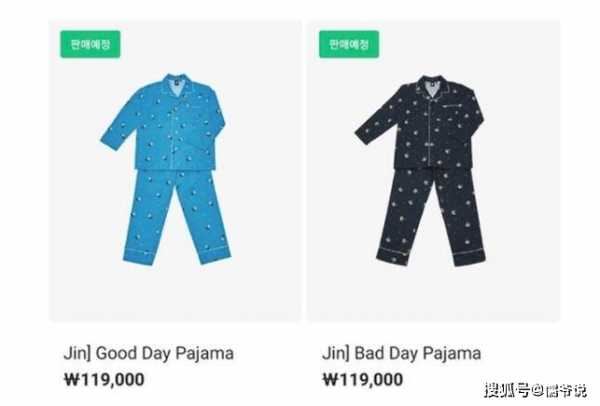Image resolution: width=600 pixels, height=406 pixels.
Task: Click the dark navy pajama shirt image
Action: [x=419, y=122]
